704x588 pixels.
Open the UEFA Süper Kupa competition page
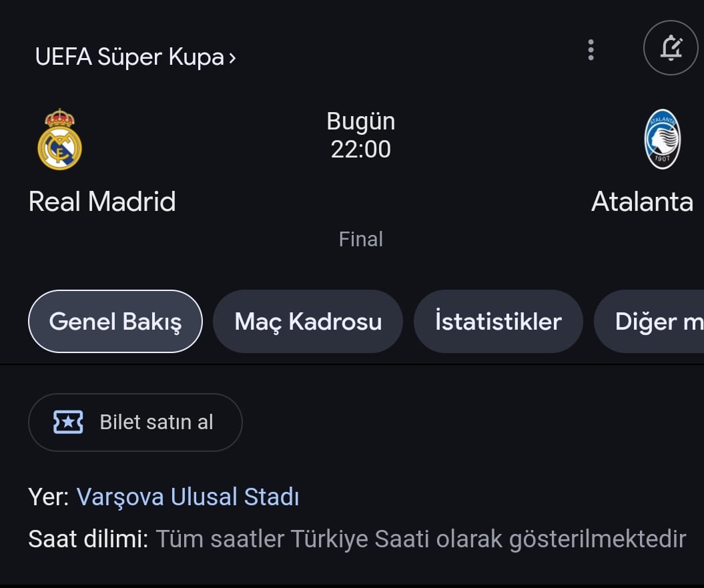pyautogui.click(x=129, y=57)
